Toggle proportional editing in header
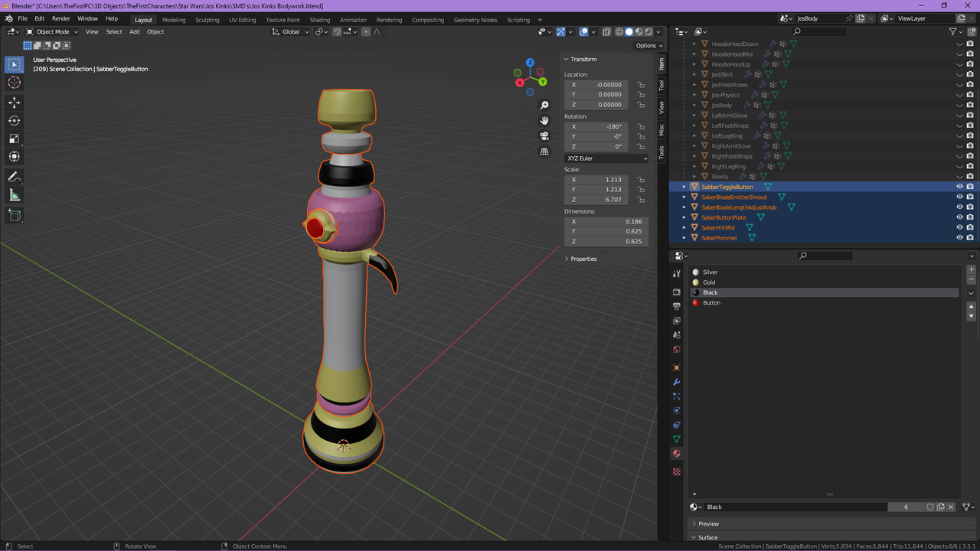The image size is (980, 551). click(x=366, y=32)
